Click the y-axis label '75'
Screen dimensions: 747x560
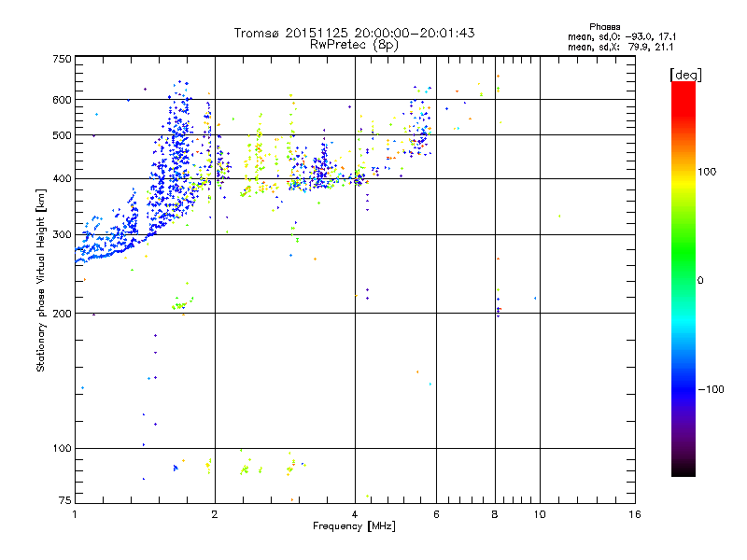pyautogui.click(x=65, y=500)
